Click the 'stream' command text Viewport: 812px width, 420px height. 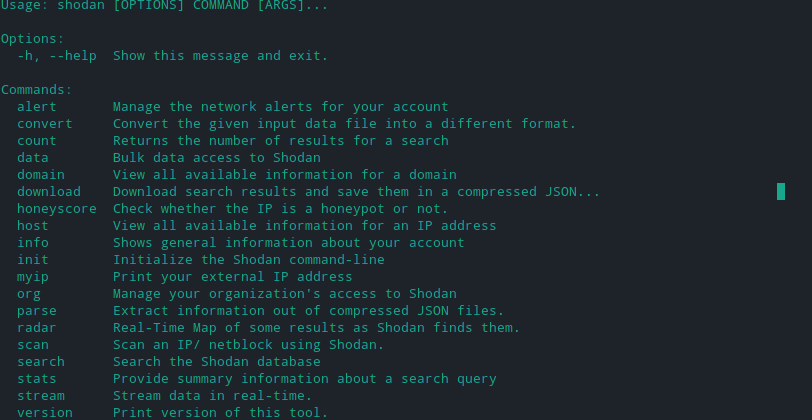coord(41,396)
